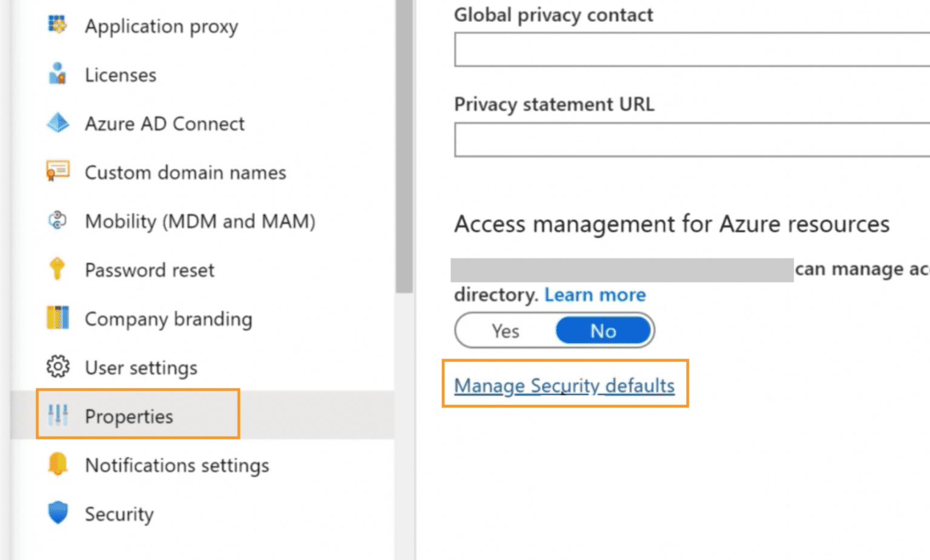Click the Learn more link

coord(595,295)
